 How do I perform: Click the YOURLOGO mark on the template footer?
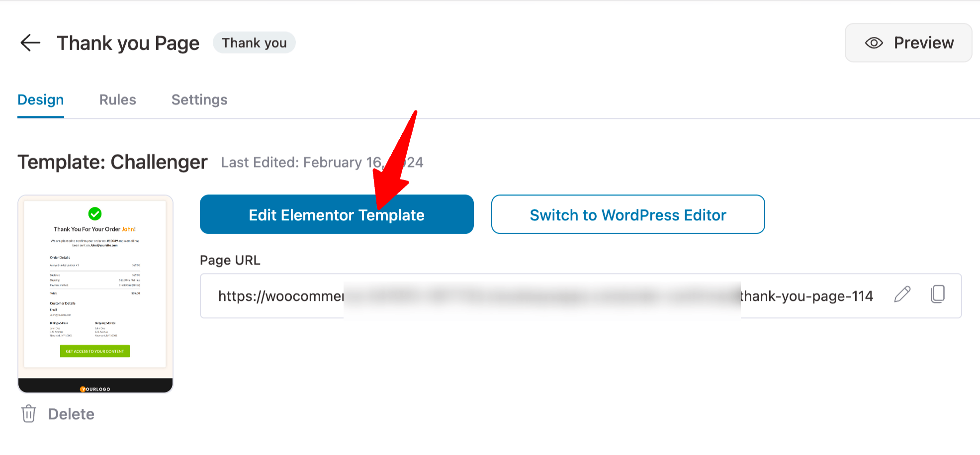[x=95, y=388]
